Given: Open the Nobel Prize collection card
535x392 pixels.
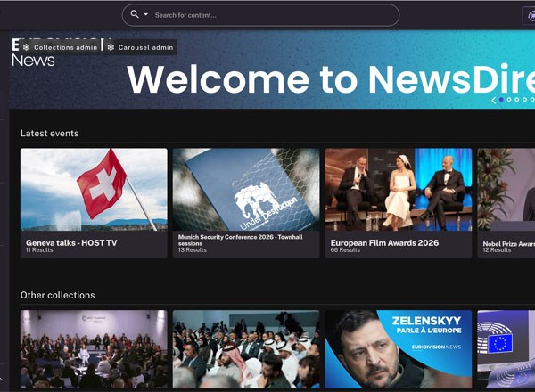Looking at the screenshot, I should tap(506, 203).
